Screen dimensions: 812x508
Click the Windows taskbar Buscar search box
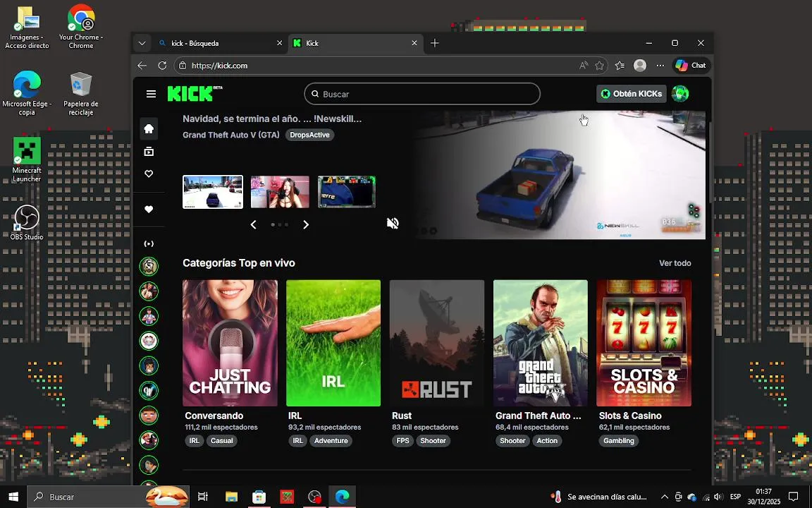click(108, 497)
